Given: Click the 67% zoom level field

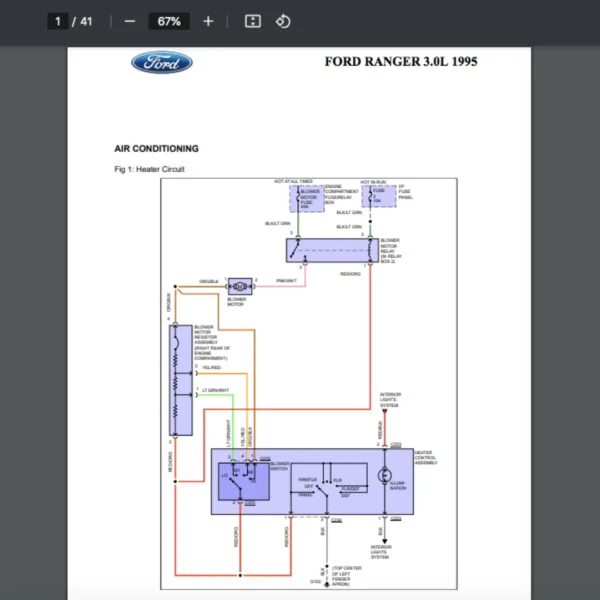Looking at the screenshot, I should (169, 21).
